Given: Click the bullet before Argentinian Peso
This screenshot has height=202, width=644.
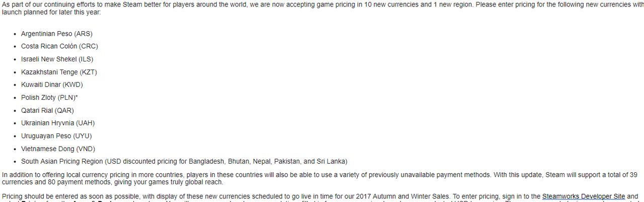Looking at the screenshot, I should [15, 34].
